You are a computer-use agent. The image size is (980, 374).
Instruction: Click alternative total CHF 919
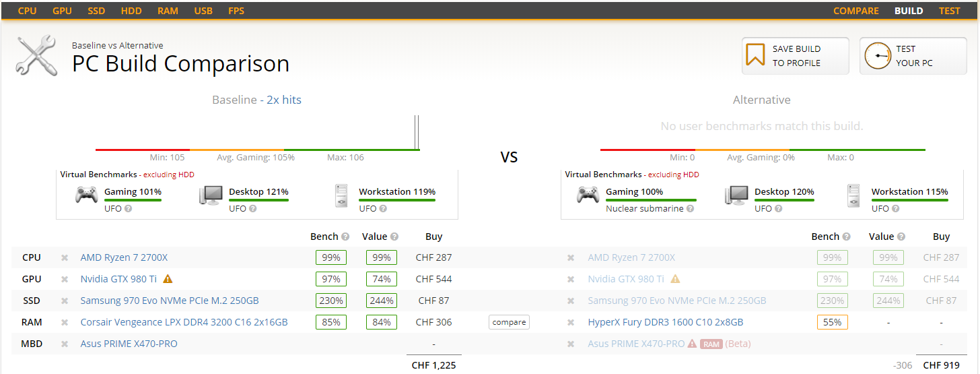click(941, 365)
